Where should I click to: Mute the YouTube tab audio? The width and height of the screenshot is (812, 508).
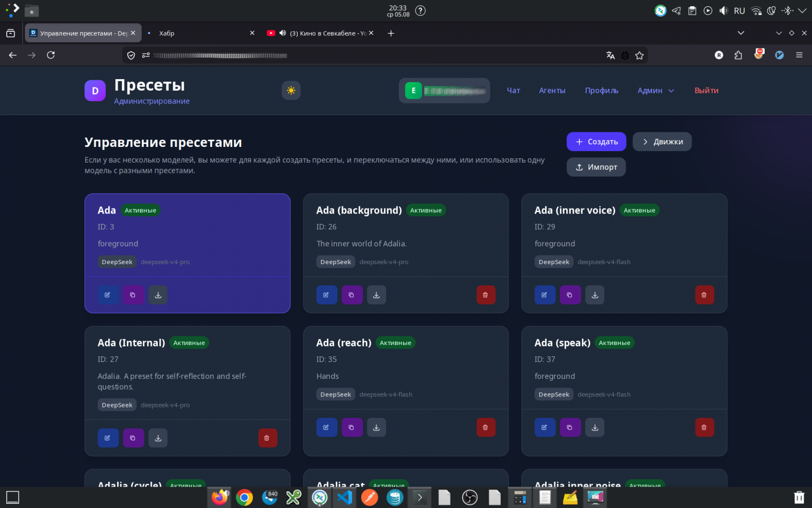283,33
